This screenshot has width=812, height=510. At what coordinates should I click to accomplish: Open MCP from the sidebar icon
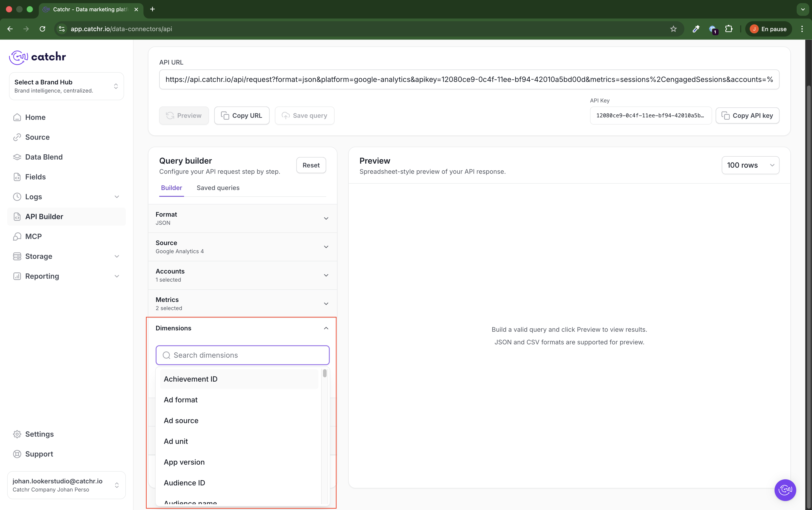click(17, 236)
